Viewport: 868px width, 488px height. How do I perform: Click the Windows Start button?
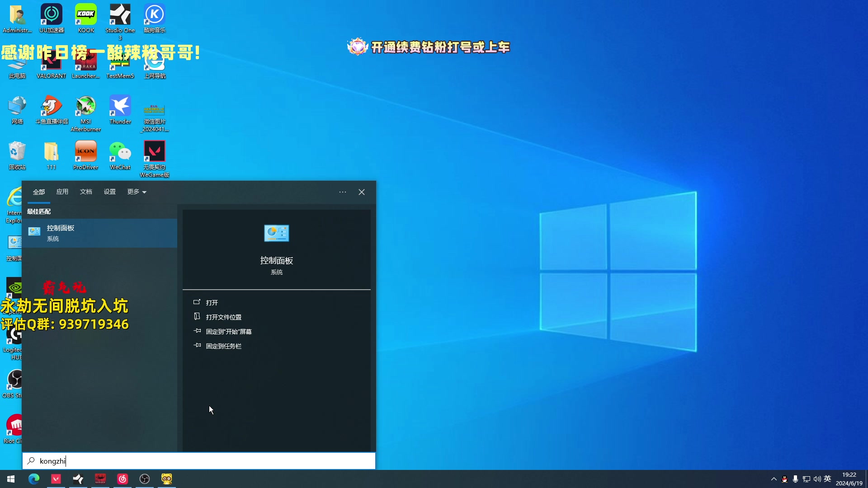coord(11,479)
